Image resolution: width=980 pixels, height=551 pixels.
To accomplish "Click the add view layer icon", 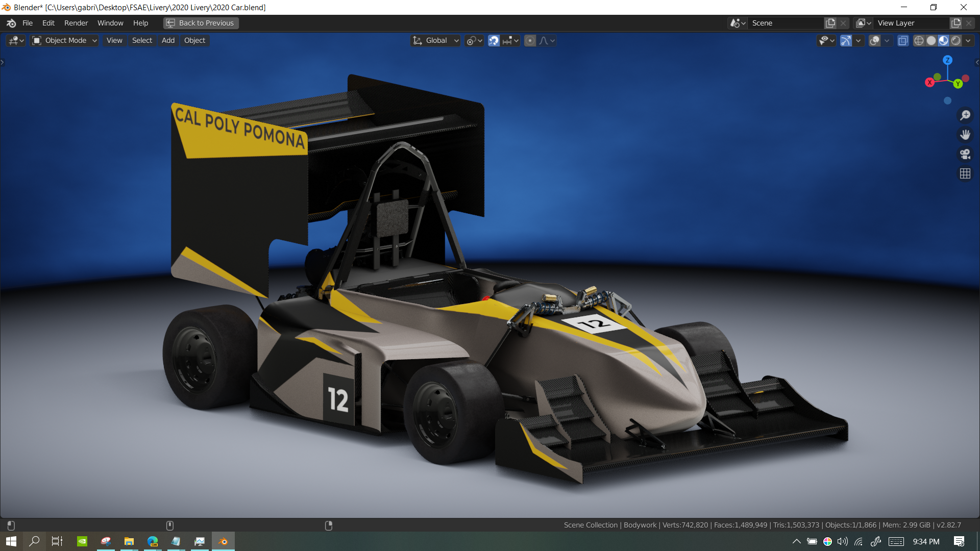I will [x=956, y=23].
